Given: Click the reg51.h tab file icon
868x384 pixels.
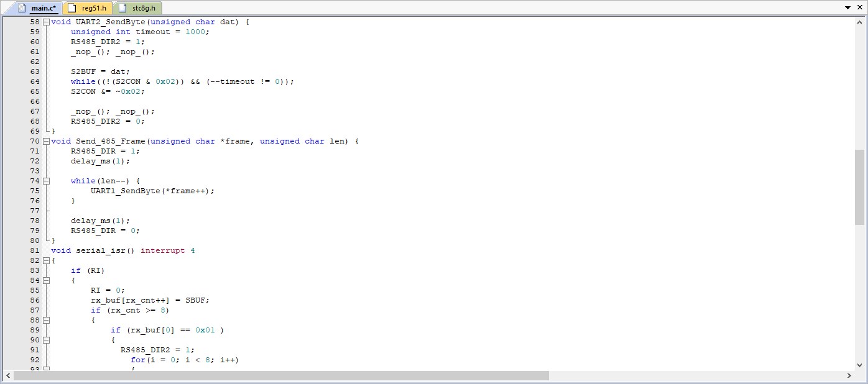Looking at the screenshot, I should click(x=72, y=8).
